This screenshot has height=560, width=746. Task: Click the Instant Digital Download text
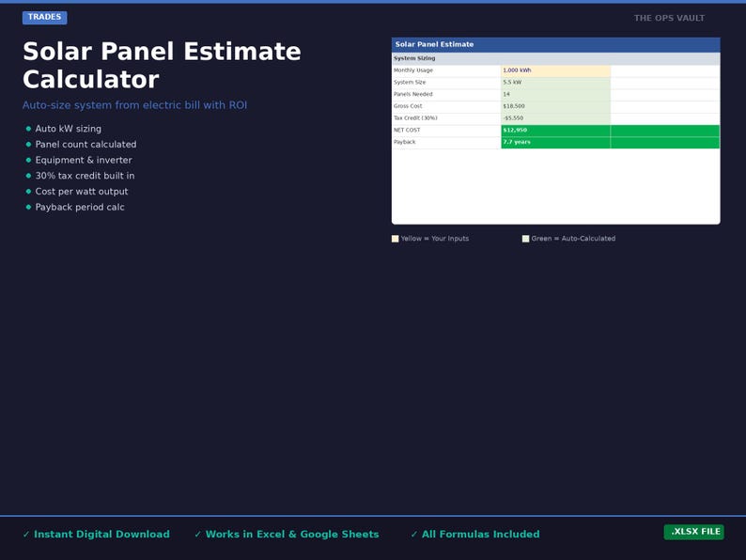[101, 535]
